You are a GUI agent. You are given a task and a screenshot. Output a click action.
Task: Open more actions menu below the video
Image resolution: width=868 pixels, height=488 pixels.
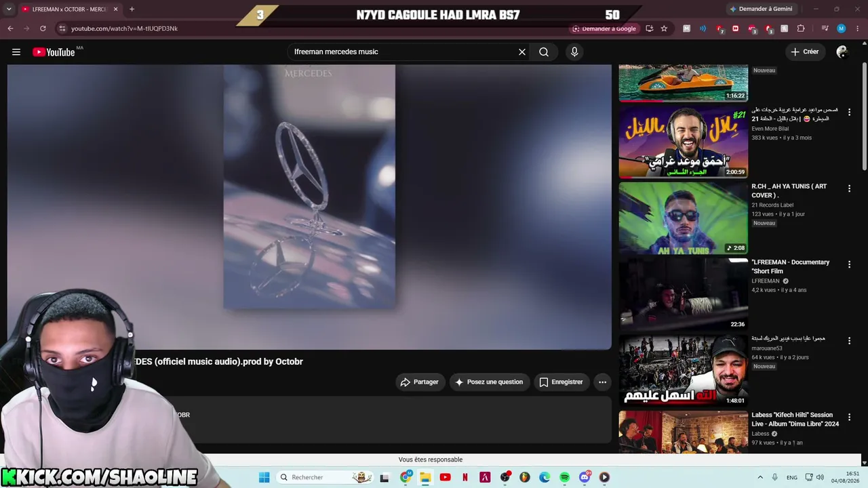(602, 382)
